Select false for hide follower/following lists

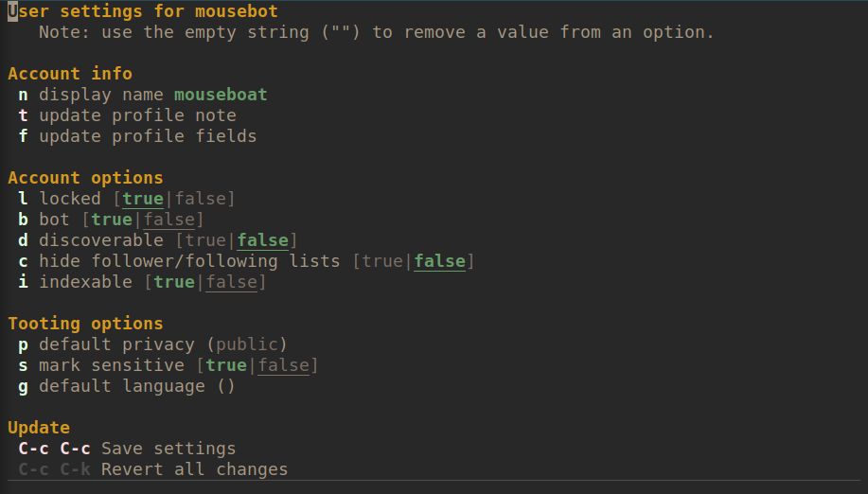(439, 261)
